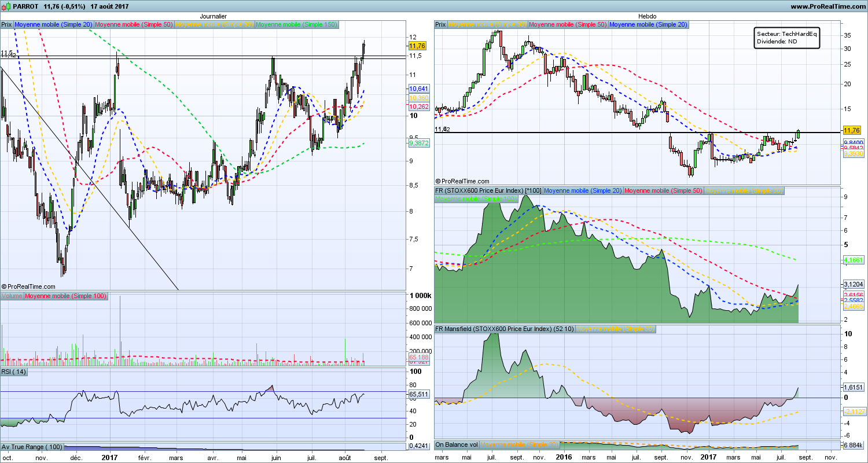868x463 pixels.
Task: Open the Simple 100 average label in Volume panel
Action: coord(66,296)
